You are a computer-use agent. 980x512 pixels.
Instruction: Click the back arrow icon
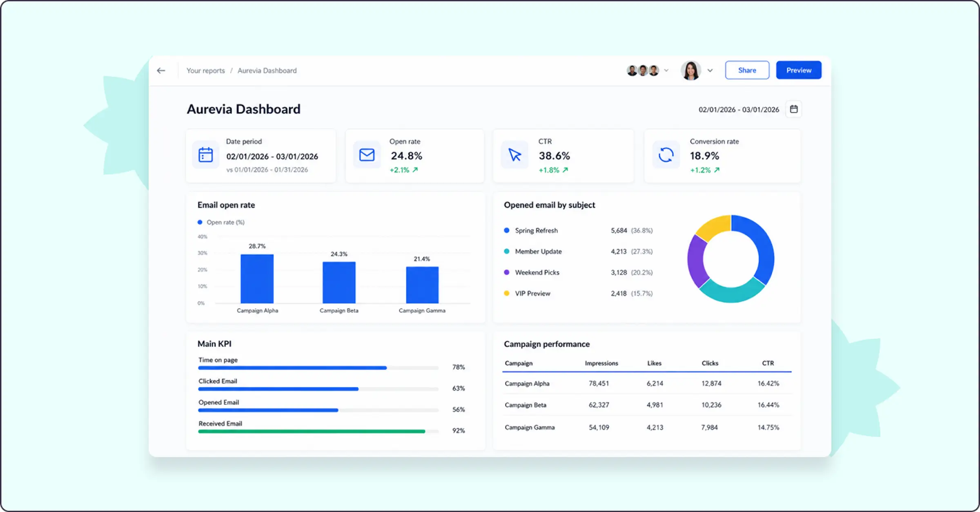tap(161, 71)
